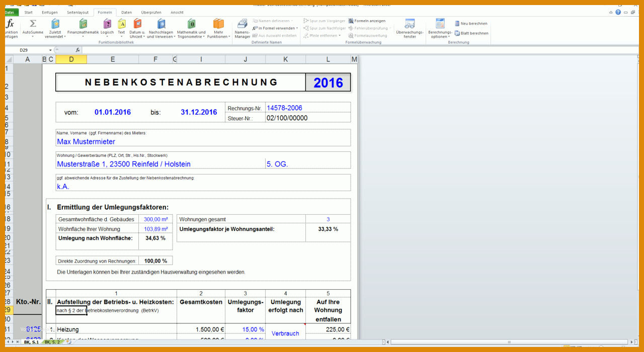Open the Text functions menu
644x352 pixels.
click(121, 29)
